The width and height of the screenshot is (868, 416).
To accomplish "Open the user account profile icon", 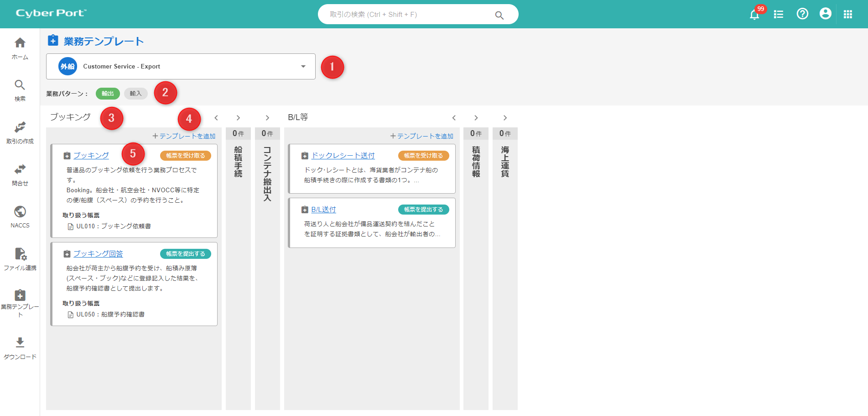I will (825, 14).
